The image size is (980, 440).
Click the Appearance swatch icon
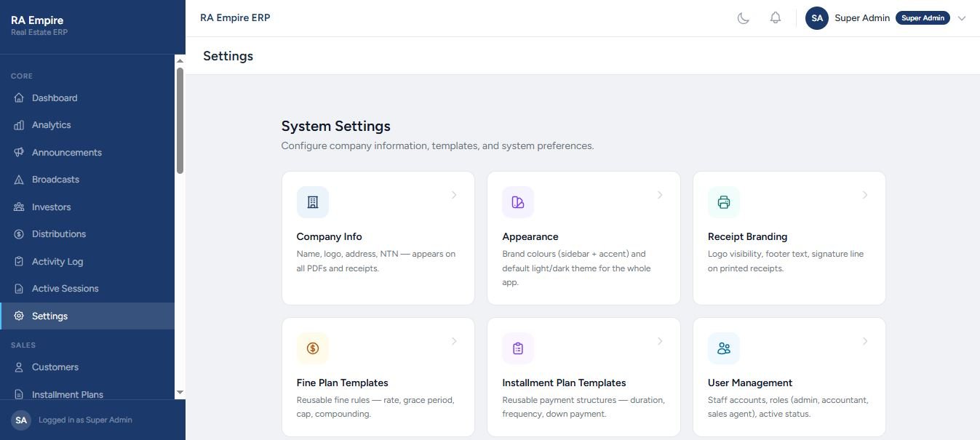pos(518,202)
